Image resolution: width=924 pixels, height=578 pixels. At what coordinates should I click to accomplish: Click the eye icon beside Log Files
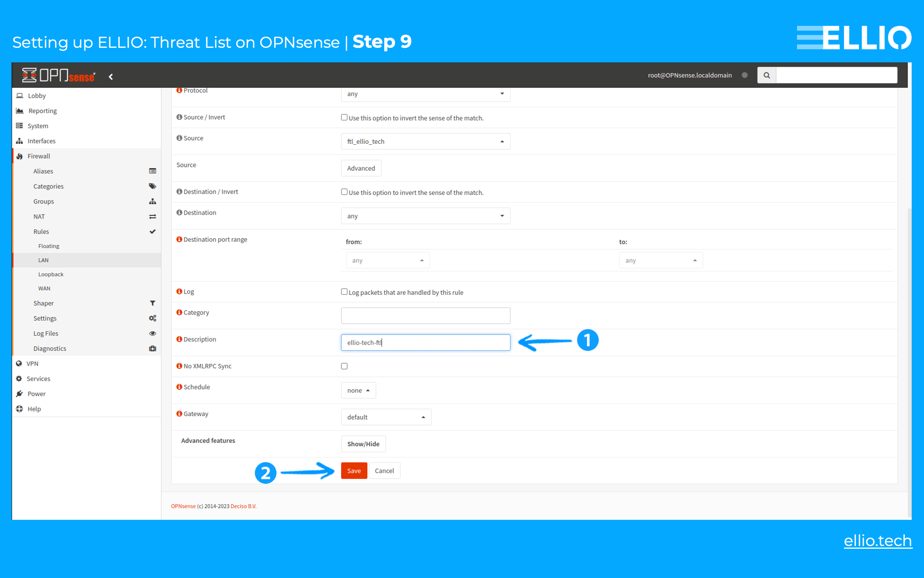coord(152,333)
